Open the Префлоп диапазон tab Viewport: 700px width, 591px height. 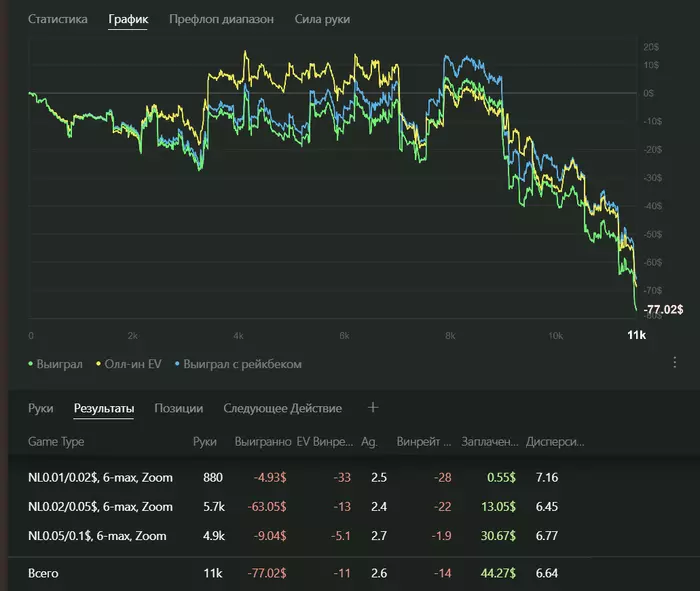[221, 19]
